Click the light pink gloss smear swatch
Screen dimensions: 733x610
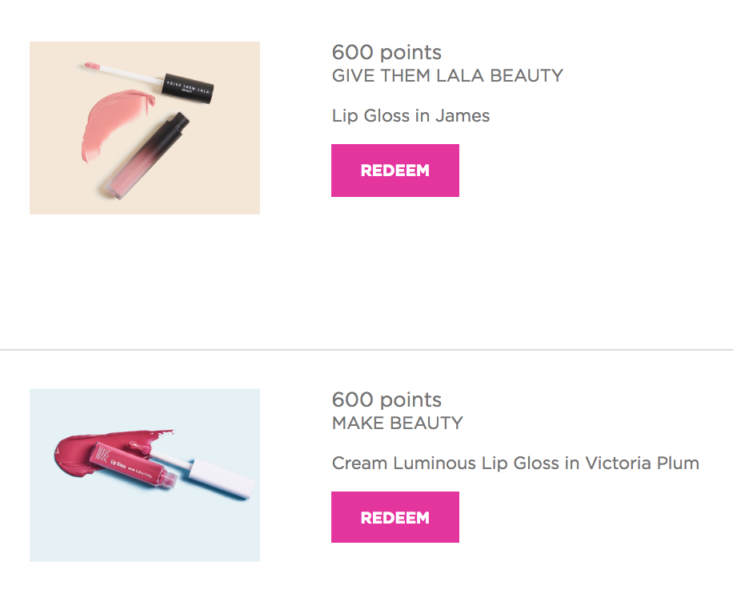(114, 122)
